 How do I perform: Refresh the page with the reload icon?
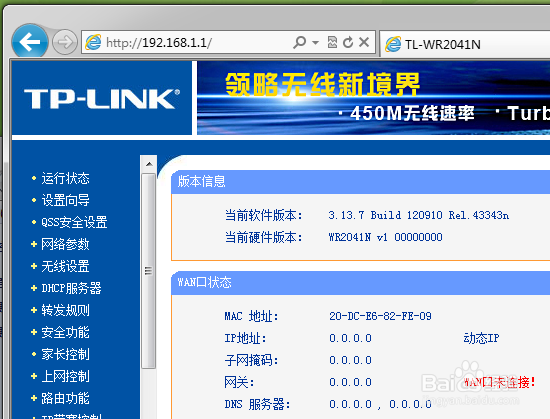coord(348,42)
